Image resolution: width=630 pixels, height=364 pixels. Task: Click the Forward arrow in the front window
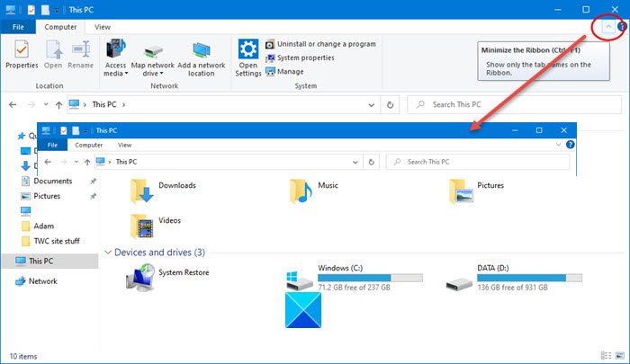click(x=64, y=162)
